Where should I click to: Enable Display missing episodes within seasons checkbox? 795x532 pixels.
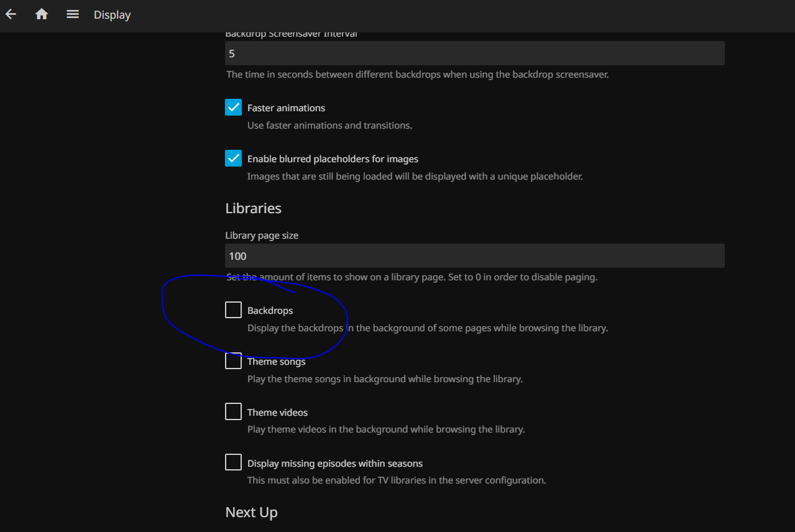tap(233, 462)
